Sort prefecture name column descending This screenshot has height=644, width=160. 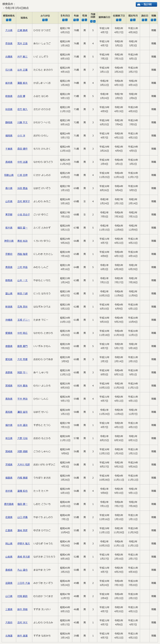click(x=10, y=20)
